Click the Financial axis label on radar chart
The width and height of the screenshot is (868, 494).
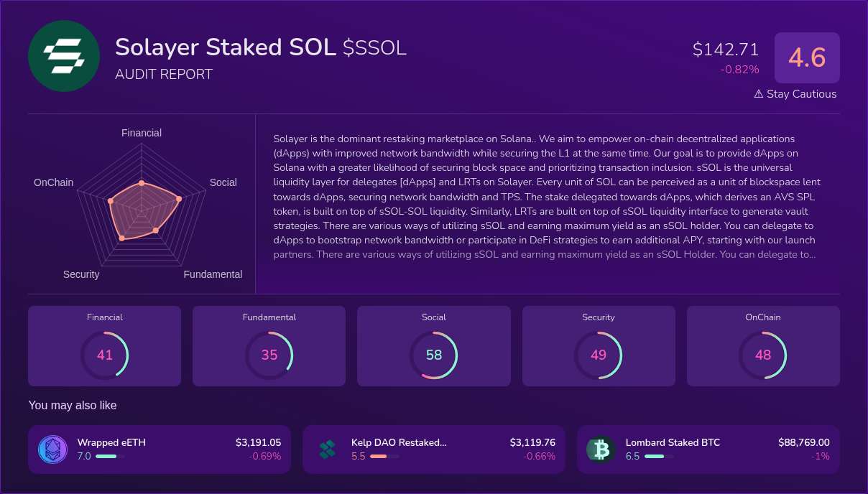(x=141, y=133)
